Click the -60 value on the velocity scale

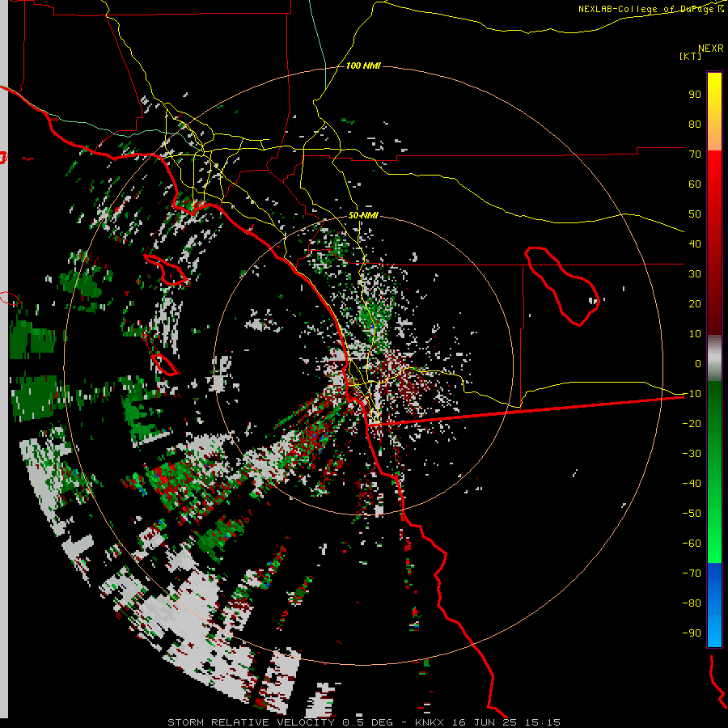(692, 544)
